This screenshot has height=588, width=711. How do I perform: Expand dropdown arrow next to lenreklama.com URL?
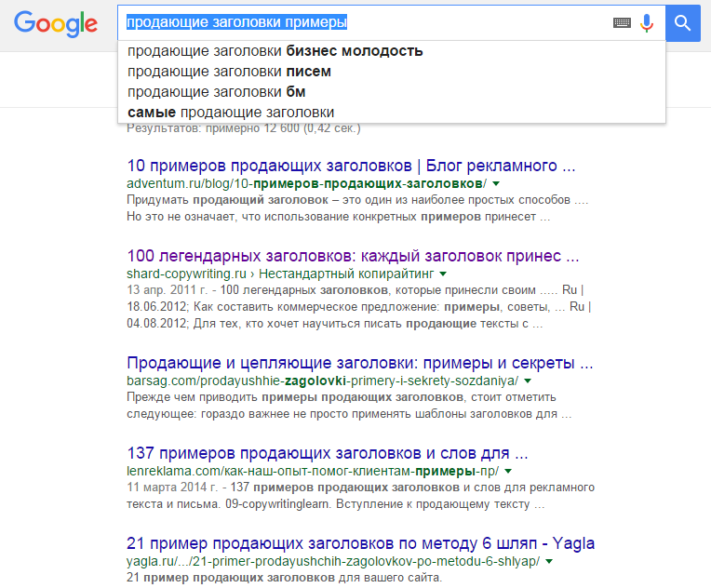pyautogui.click(x=508, y=471)
